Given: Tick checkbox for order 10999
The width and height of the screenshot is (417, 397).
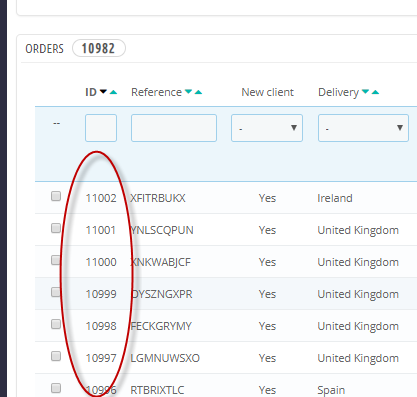Looking at the screenshot, I should [56, 292].
